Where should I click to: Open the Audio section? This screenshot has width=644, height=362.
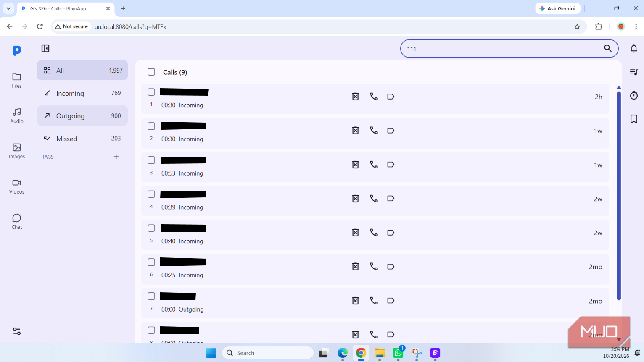(17, 115)
